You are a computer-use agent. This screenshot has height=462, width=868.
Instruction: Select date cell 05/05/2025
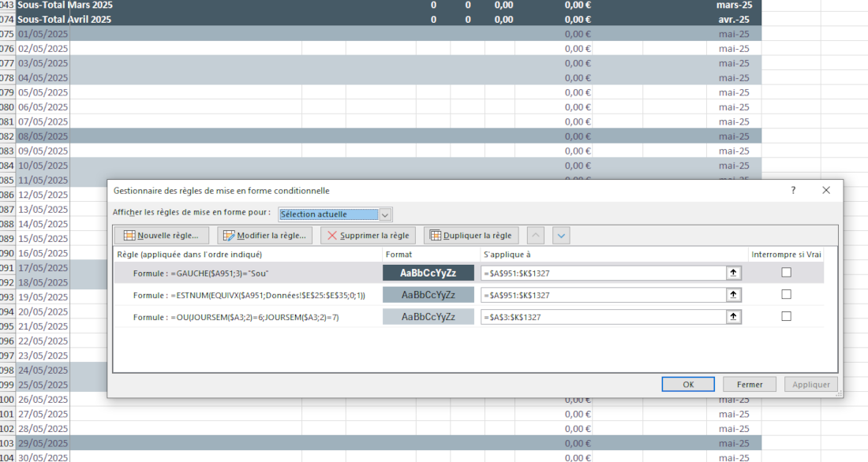[43, 92]
